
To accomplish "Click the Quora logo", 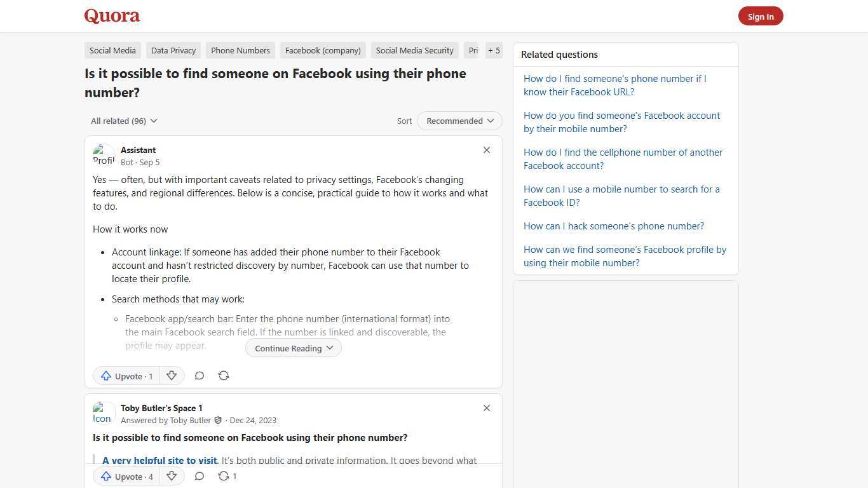I will (111, 16).
